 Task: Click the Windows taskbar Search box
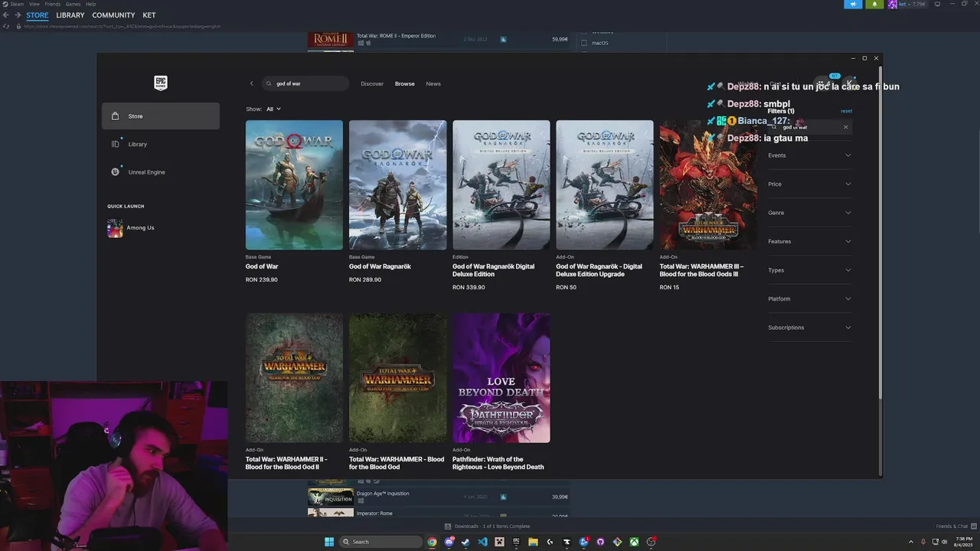pyautogui.click(x=381, y=542)
